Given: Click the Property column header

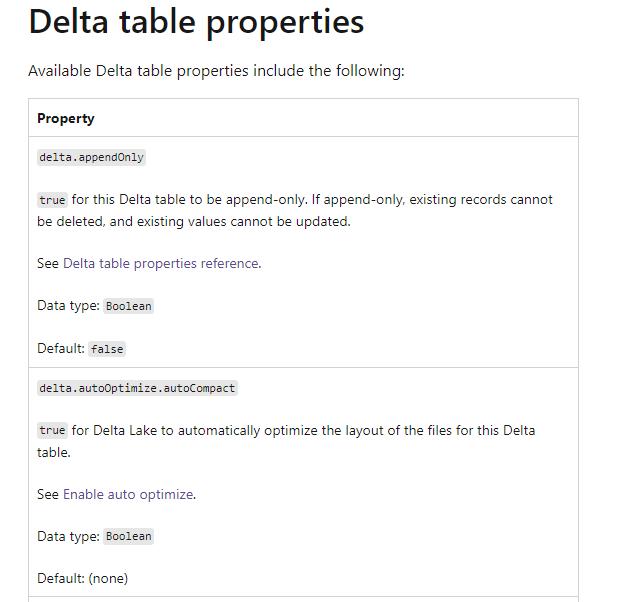Looking at the screenshot, I should coord(66,118).
